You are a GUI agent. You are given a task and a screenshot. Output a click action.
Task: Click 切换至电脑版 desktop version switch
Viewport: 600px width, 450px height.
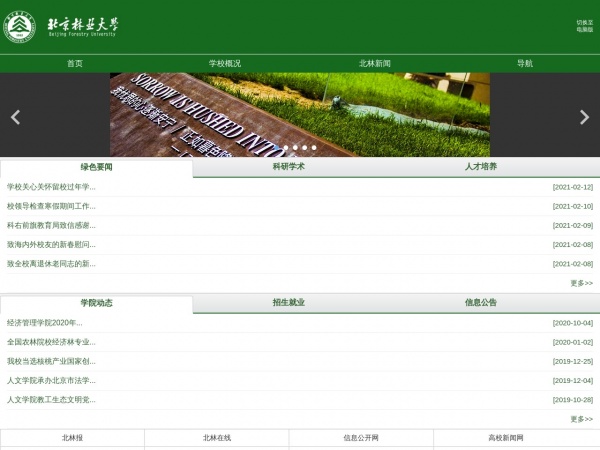click(x=584, y=26)
